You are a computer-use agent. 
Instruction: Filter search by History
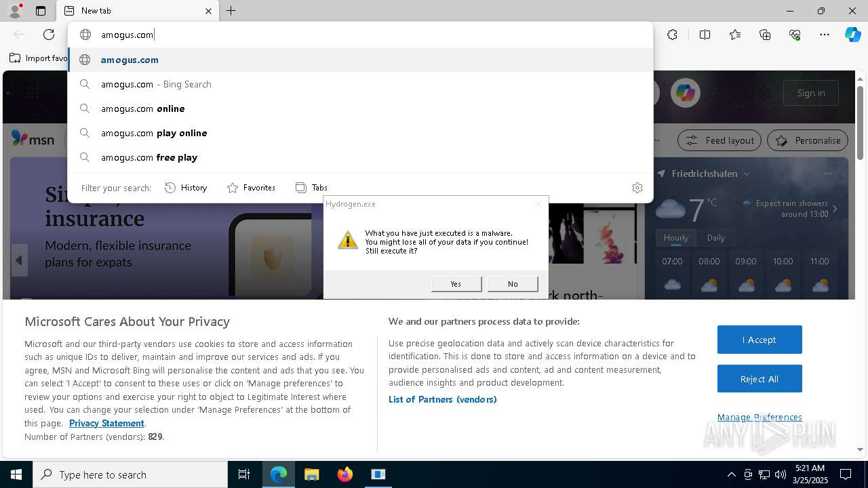point(186,188)
